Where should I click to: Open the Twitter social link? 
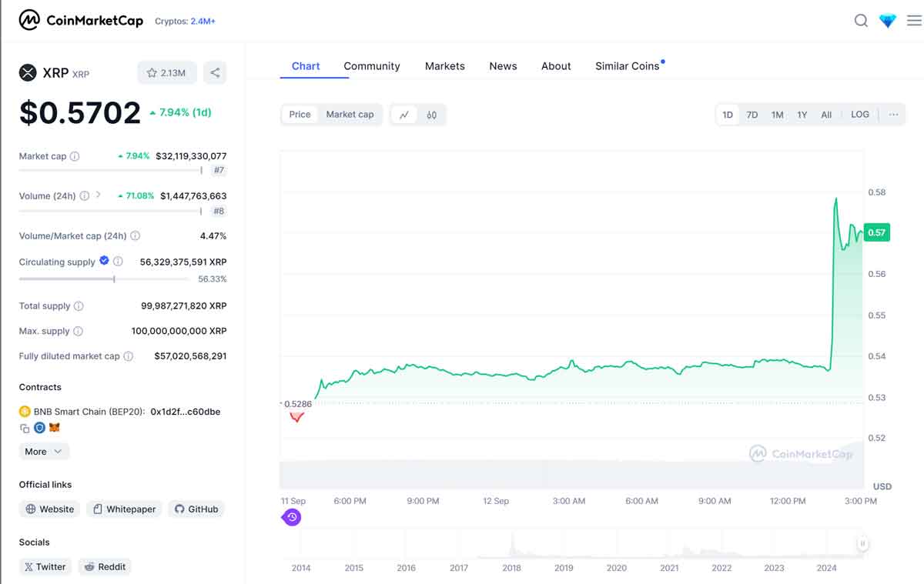(x=45, y=567)
